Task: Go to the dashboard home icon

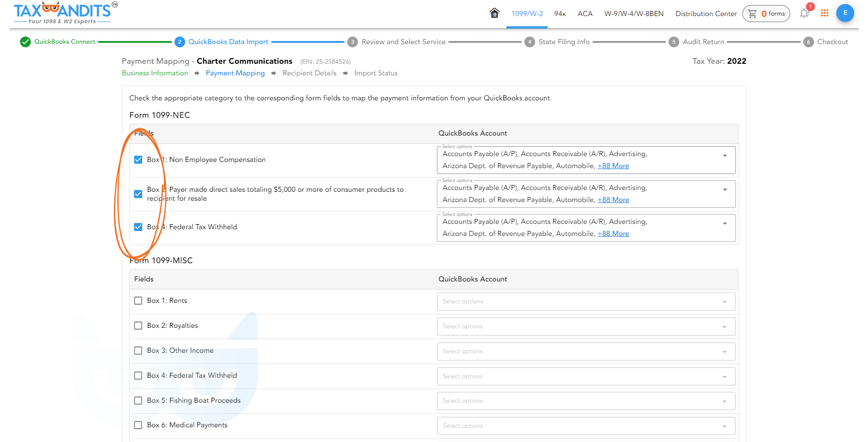Action: (x=494, y=13)
